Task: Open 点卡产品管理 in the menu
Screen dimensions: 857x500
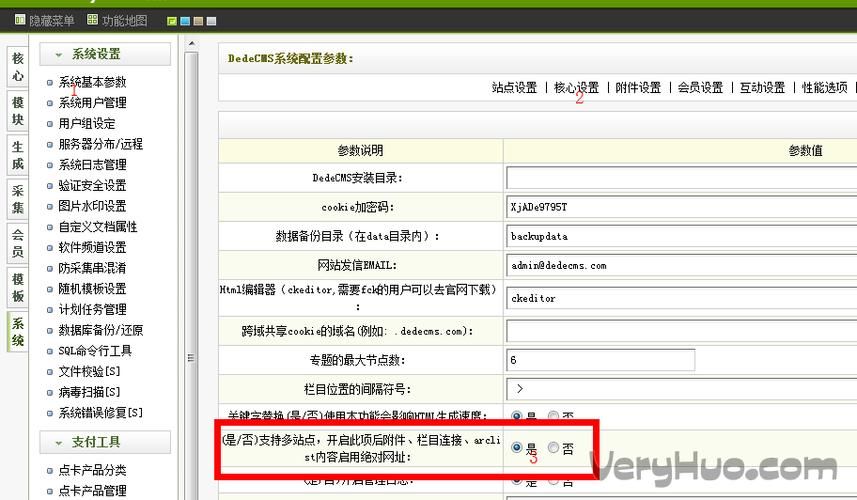Action: pyautogui.click(x=92, y=491)
